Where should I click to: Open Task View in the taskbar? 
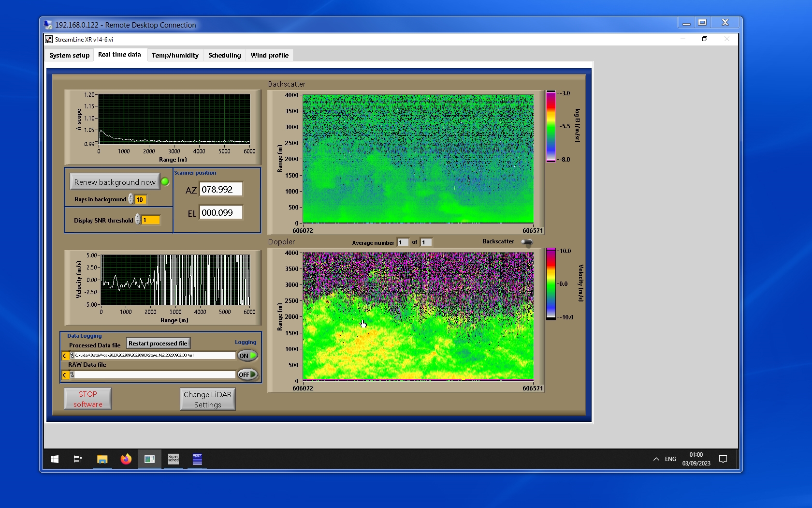[x=78, y=459]
